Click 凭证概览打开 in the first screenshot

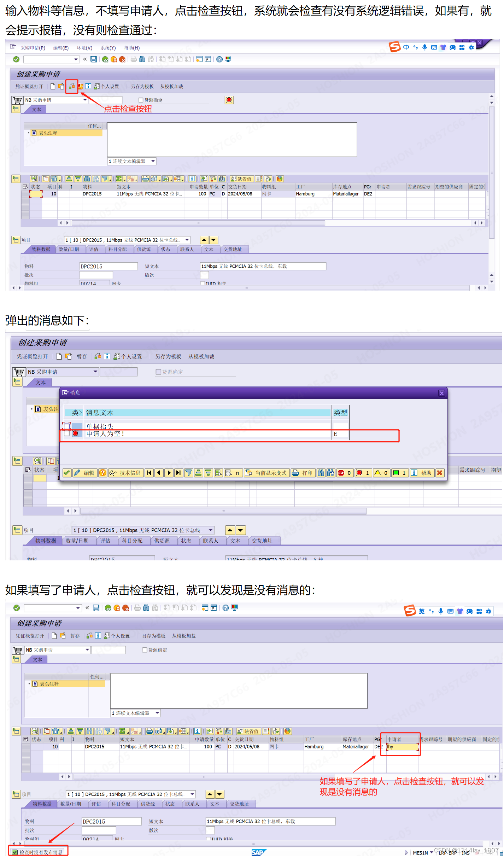click(x=29, y=86)
